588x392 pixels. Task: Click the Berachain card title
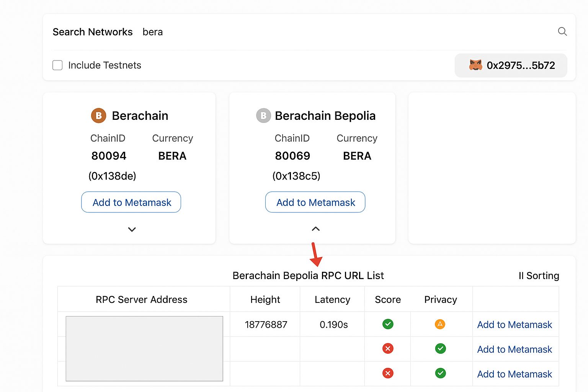(140, 116)
